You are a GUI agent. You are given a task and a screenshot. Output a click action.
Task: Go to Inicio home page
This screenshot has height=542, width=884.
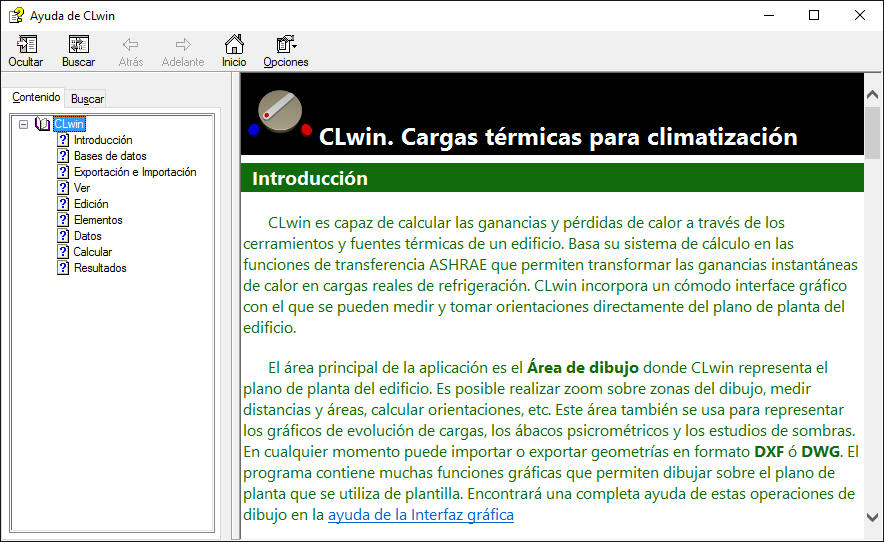click(x=233, y=51)
